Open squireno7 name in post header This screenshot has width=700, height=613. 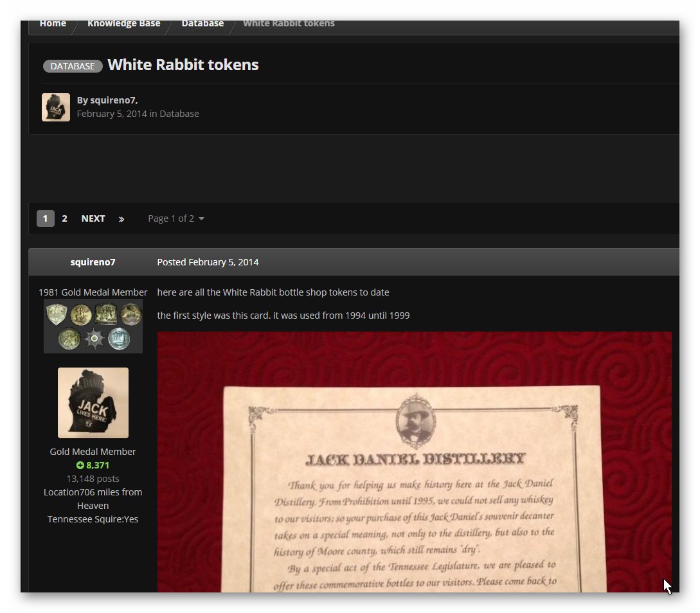click(x=93, y=262)
